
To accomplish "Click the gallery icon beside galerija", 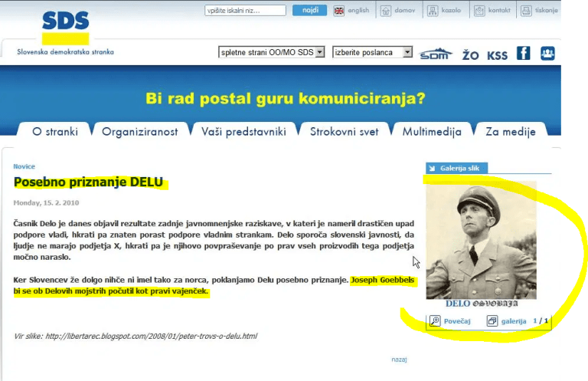I will [x=492, y=321].
